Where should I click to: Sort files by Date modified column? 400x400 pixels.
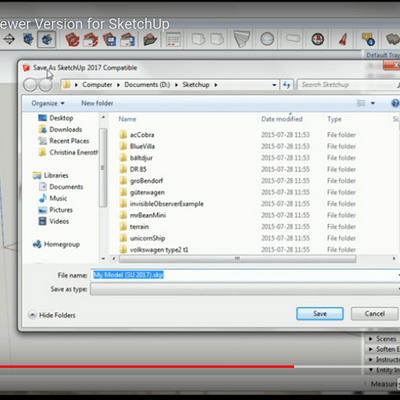tap(282, 119)
